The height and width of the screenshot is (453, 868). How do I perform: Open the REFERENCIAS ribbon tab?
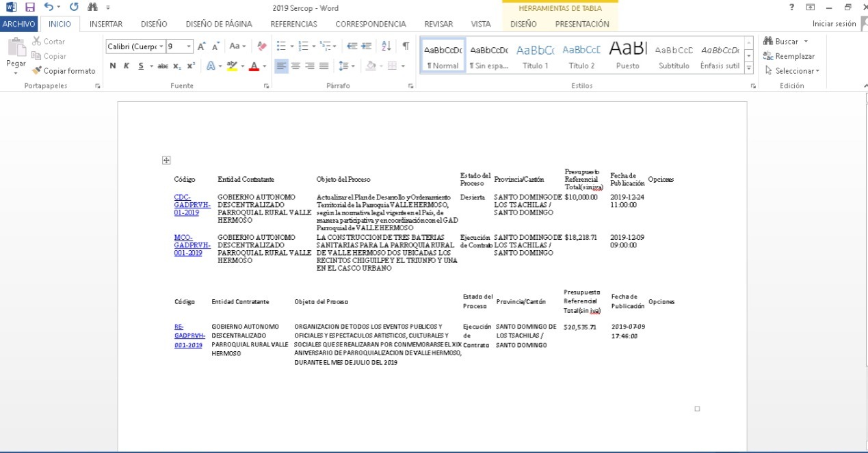293,24
